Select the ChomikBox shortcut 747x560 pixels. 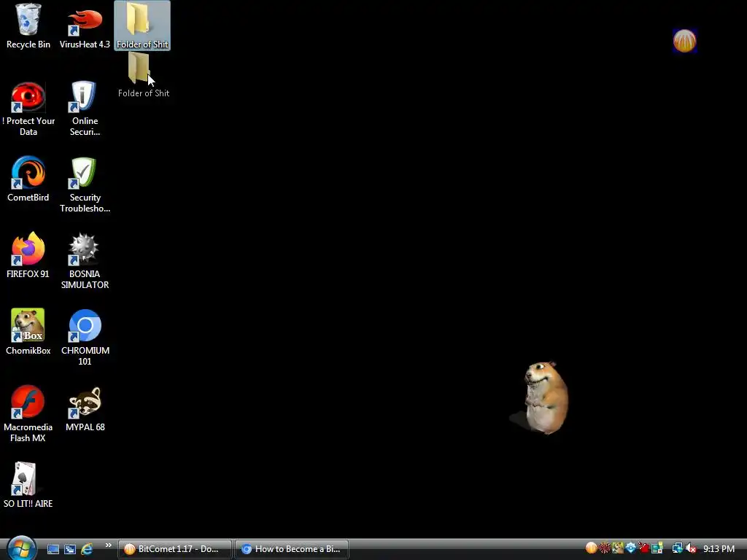(28, 332)
